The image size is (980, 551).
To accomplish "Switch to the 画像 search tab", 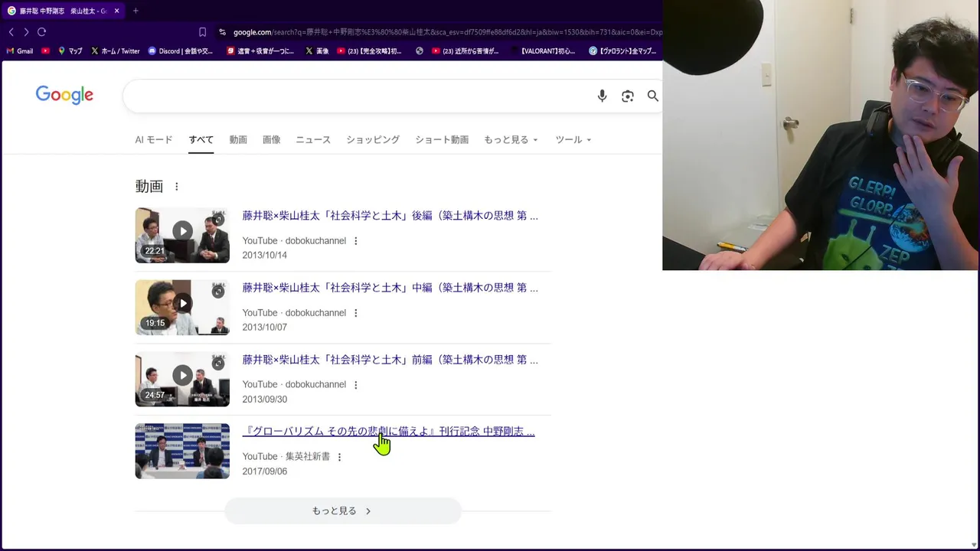I will pos(272,140).
